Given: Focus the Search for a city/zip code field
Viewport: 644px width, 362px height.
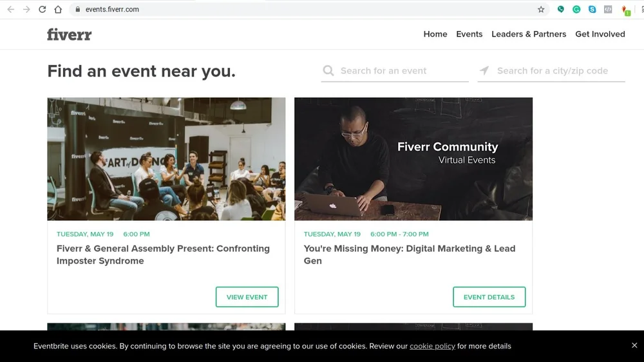Looking at the screenshot, I should (551, 71).
